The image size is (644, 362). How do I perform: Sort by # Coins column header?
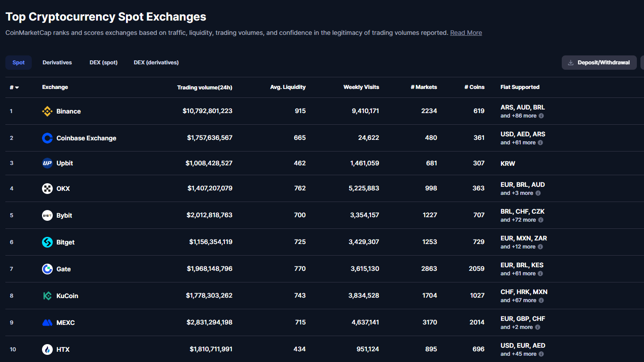[x=474, y=87]
